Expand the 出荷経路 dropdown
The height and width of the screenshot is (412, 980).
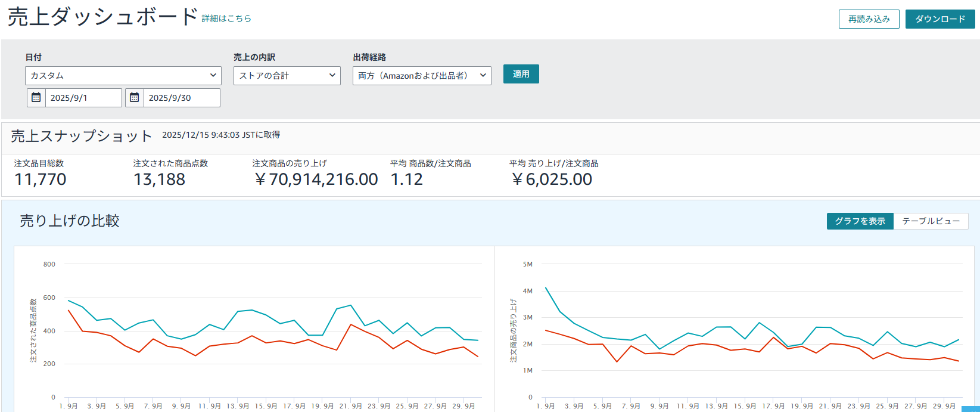pos(422,76)
